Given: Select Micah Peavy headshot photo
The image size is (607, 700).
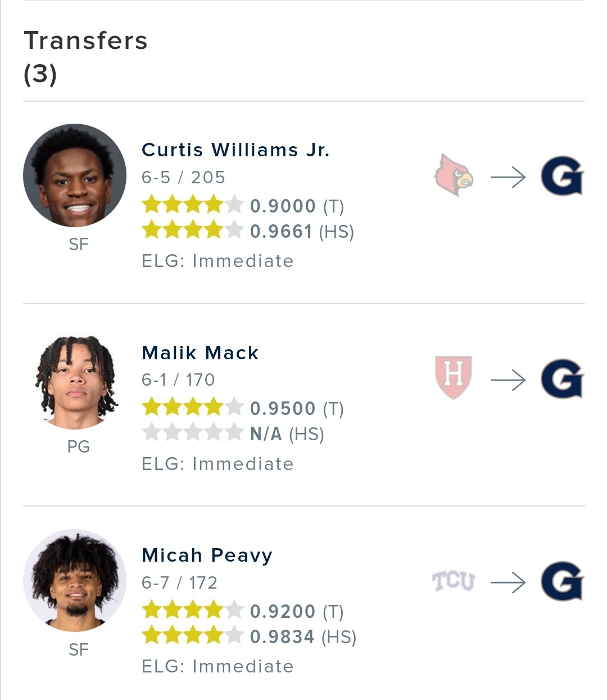Looking at the screenshot, I should (x=75, y=580).
